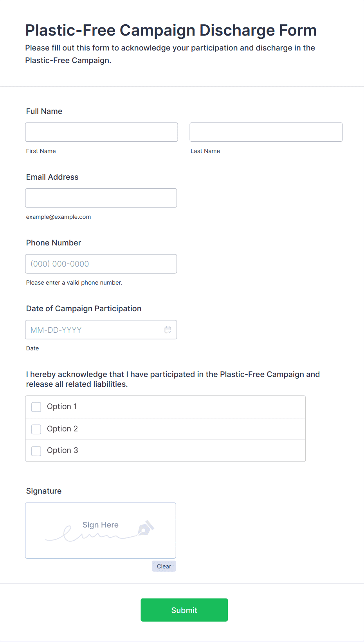Focus the First Name input field

[101, 132]
